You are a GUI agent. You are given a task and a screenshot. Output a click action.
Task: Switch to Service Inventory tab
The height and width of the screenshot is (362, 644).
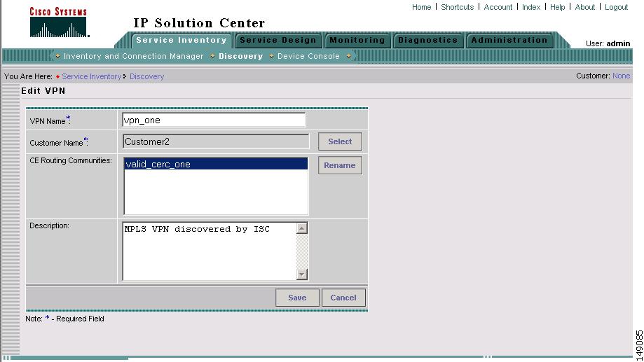point(181,40)
